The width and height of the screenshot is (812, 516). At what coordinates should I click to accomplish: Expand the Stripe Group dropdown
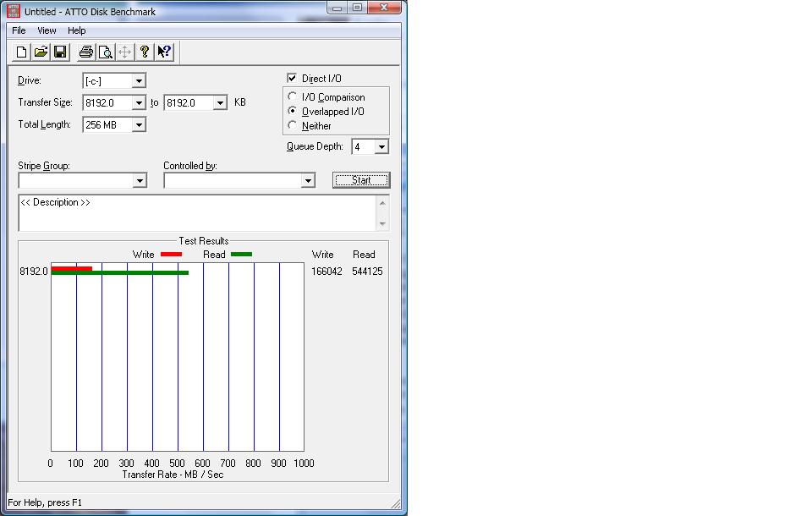(x=140, y=180)
